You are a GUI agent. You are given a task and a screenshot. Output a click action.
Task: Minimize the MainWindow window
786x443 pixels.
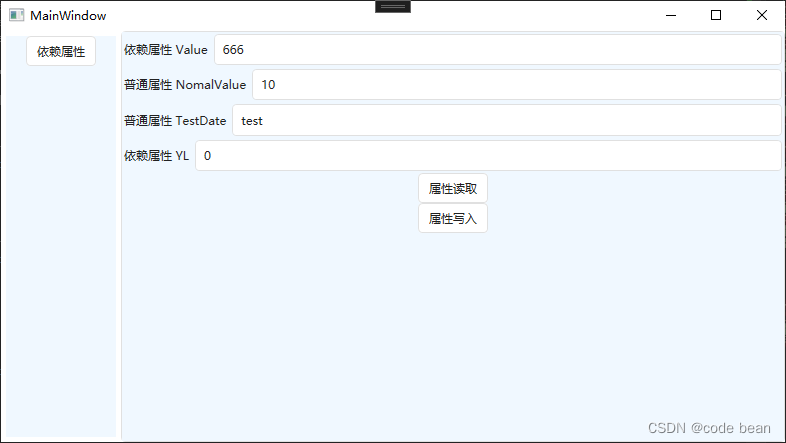click(669, 16)
